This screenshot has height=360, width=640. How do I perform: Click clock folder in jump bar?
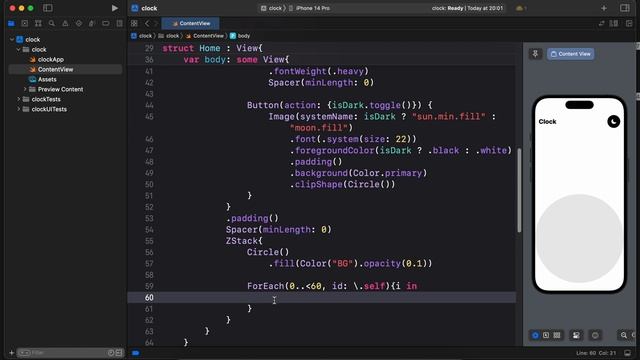pyautogui.click(x=169, y=36)
